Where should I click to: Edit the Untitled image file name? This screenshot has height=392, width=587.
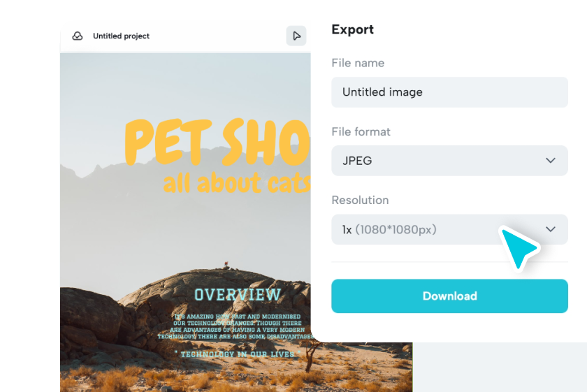(x=449, y=92)
